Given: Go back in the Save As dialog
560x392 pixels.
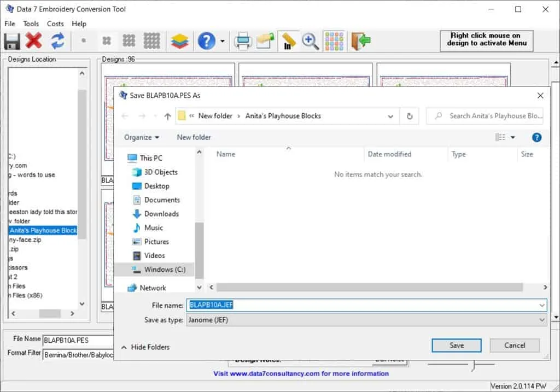Looking at the screenshot, I should pos(125,116).
